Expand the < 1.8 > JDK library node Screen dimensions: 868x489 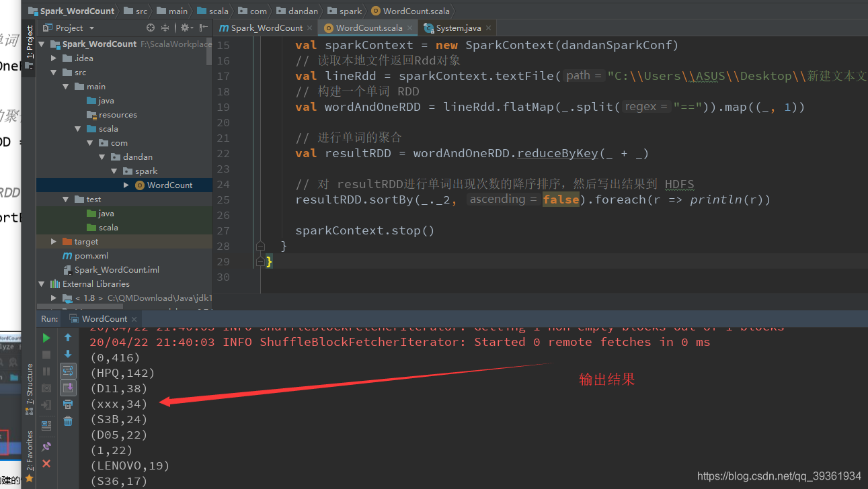click(54, 298)
